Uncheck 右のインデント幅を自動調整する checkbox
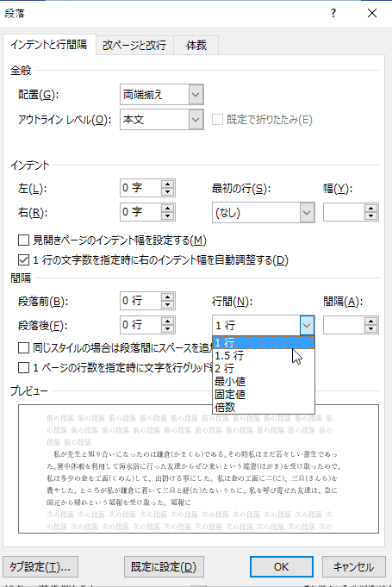The image size is (392, 587). 23,259
